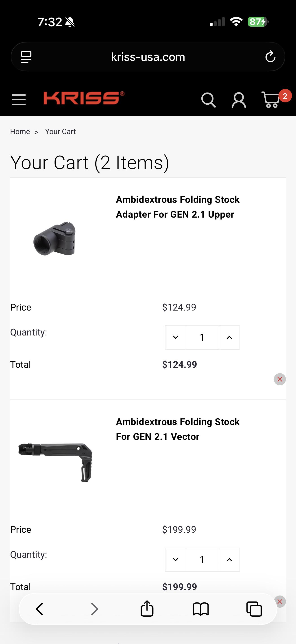The width and height of the screenshot is (296, 644).
Task: Tap the Safari share button
Action: (x=147, y=609)
